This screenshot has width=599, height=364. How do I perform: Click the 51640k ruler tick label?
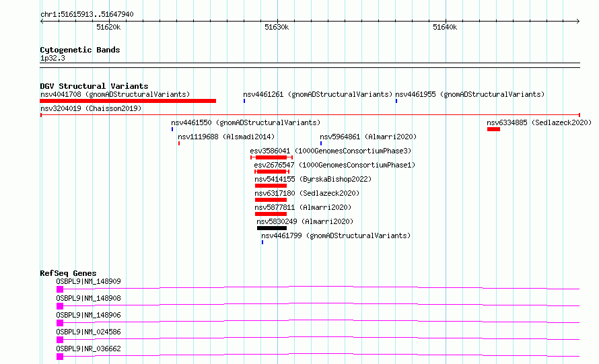click(445, 27)
